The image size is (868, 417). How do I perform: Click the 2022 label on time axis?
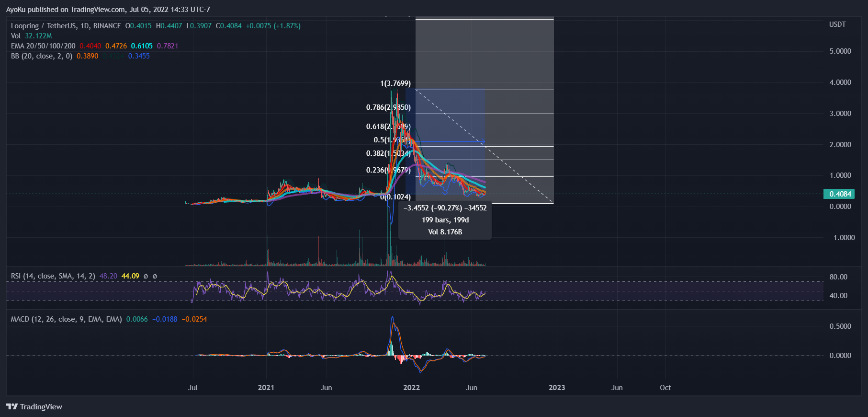[x=411, y=388]
